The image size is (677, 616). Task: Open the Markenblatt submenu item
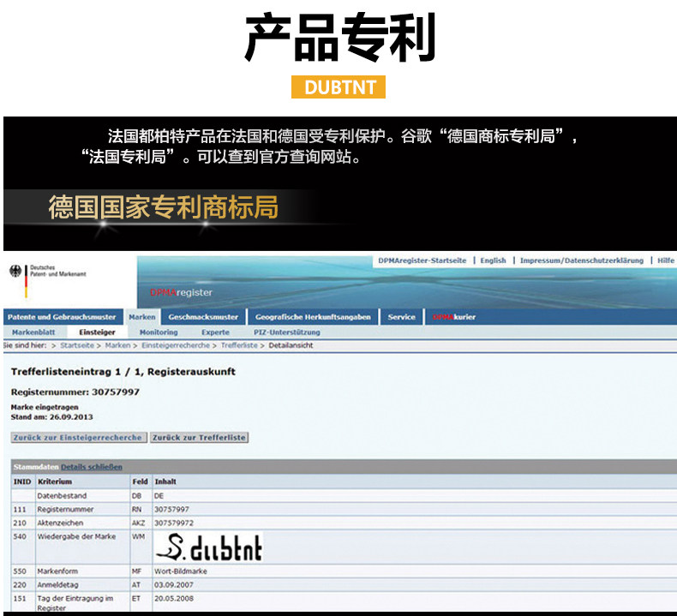33,332
